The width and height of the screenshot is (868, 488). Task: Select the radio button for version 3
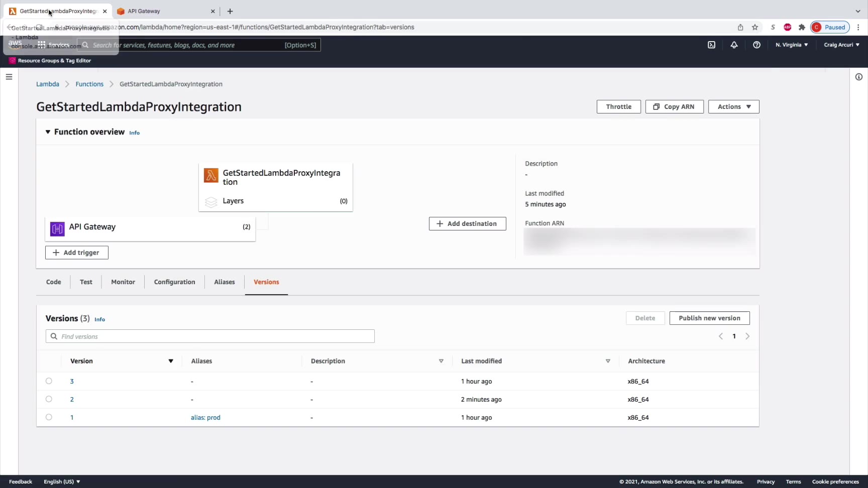tap(49, 381)
